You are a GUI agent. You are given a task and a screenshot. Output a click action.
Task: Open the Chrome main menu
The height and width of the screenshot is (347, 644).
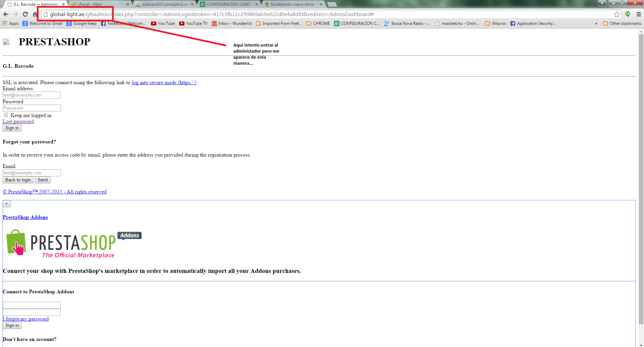(639, 14)
